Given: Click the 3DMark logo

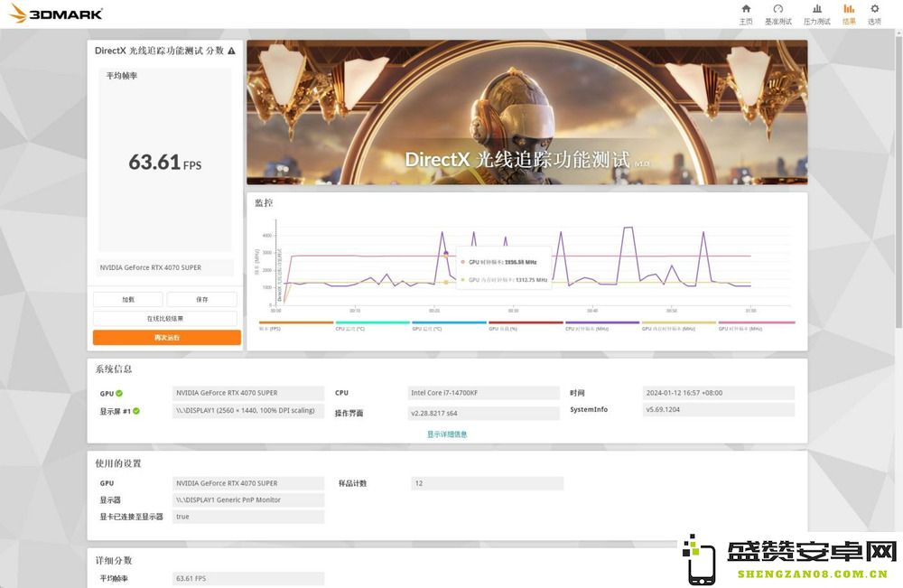Looking at the screenshot, I should [56, 14].
